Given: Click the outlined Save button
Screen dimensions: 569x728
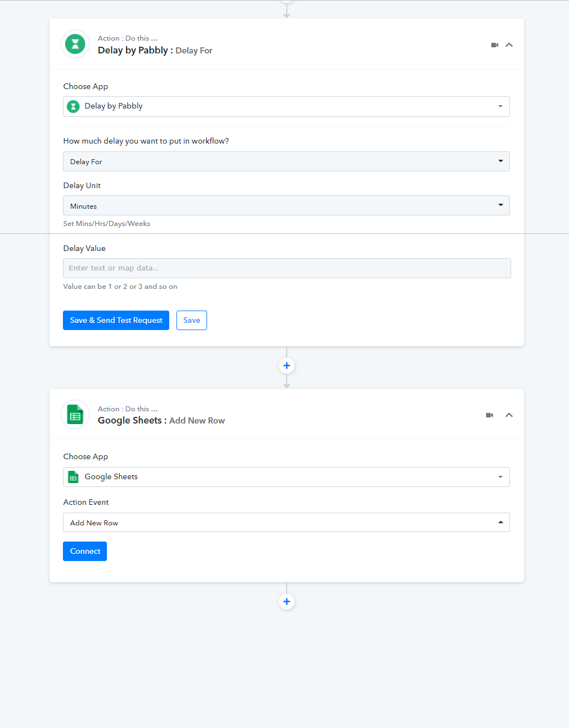Looking at the screenshot, I should pos(192,320).
